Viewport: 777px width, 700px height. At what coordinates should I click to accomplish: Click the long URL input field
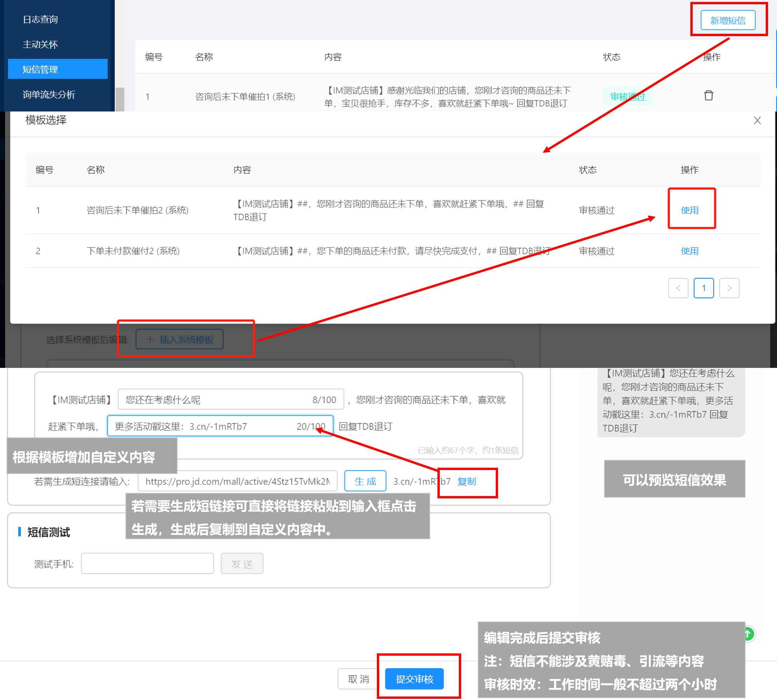pos(237,481)
